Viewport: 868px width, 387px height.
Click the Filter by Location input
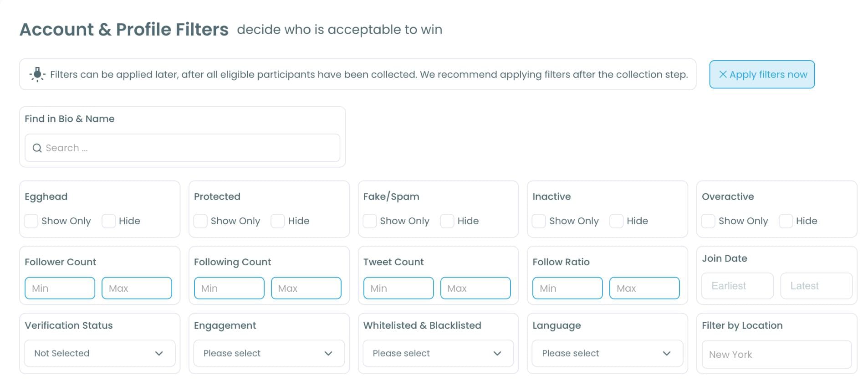pyautogui.click(x=776, y=355)
